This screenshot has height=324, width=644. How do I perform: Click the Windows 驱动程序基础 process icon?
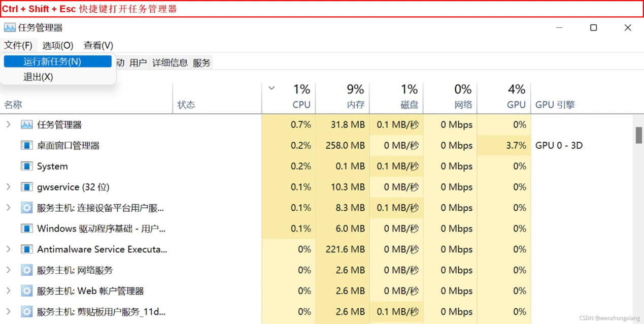point(26,229)
